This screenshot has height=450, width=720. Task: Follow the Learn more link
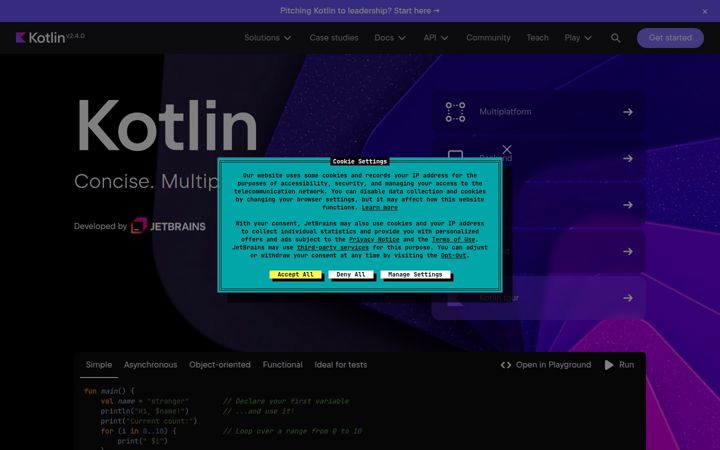pos(379,208)
